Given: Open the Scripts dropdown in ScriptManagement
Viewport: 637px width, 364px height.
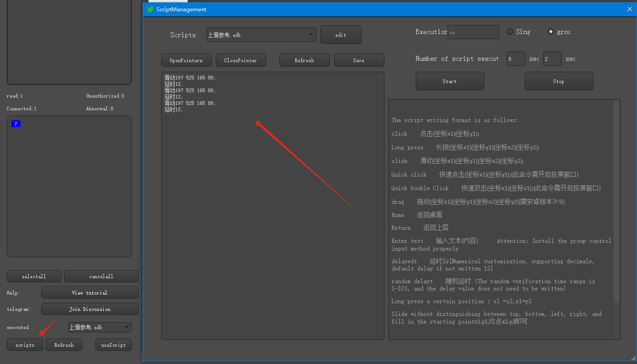Looking at the screenshot, I should [x=261, y=35].
